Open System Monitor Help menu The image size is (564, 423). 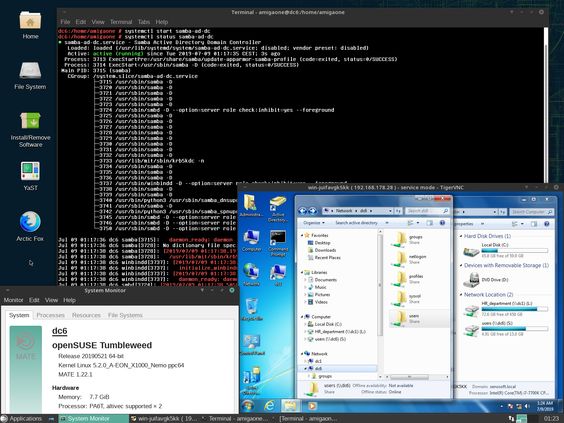pyautogui.click(x=69, y=300)
